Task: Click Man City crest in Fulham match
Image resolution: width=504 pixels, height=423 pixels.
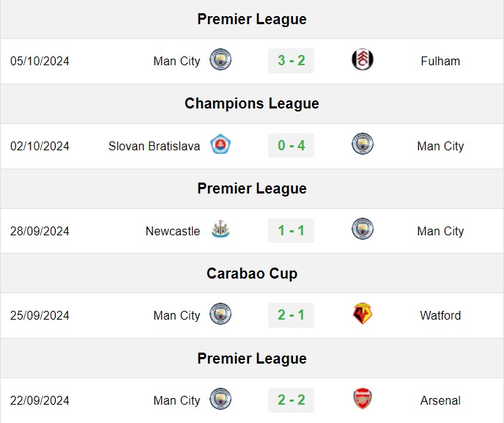Action: tap(220, 60)
